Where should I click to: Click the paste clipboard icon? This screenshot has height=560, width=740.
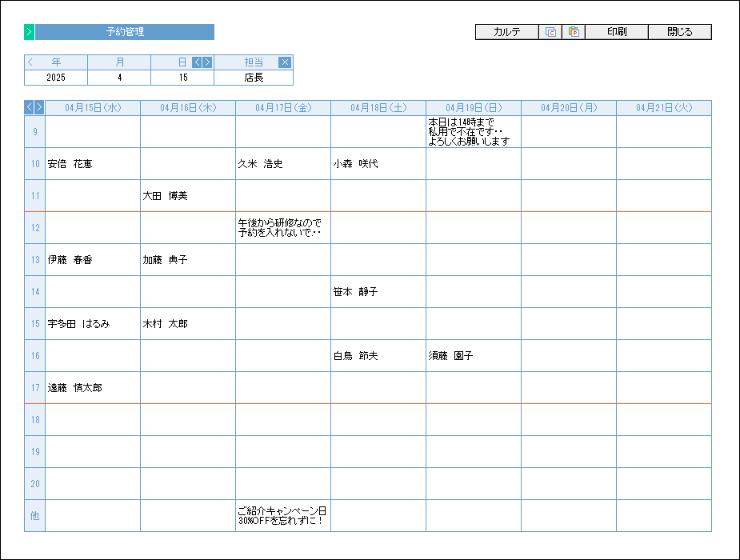[574, 32]
